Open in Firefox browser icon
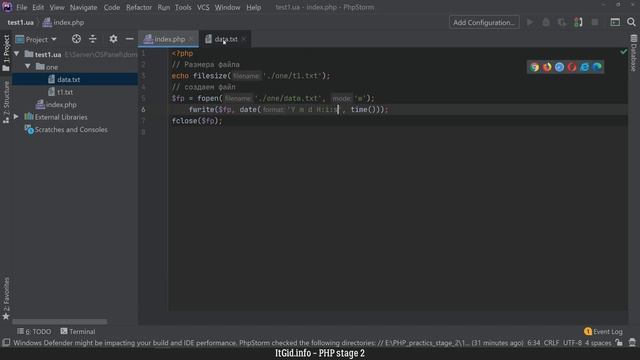Viewport: 640px width, 360px height. (547, 67)
